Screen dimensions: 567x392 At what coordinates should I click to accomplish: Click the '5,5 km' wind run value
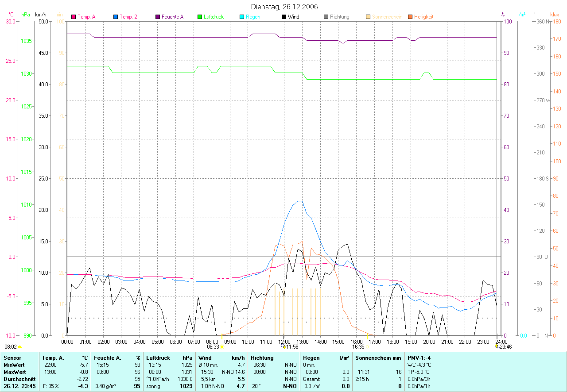pos(208,379)
